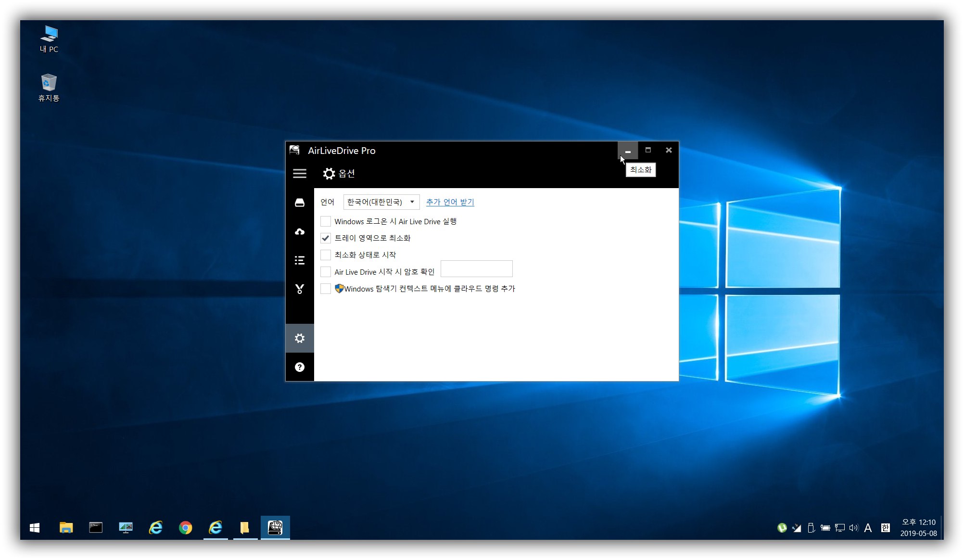This screenshot has width=964, height=560.
Task: Open the first Internet Explorer taskbar icon
Action: (155, 528)
